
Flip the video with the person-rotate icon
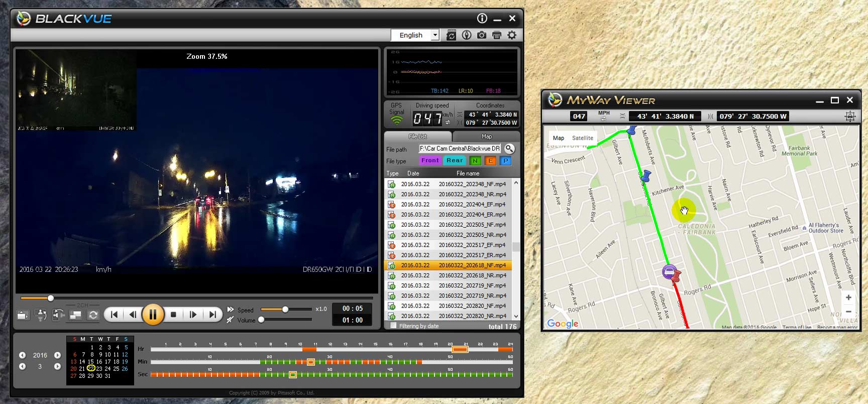(41, 315)
